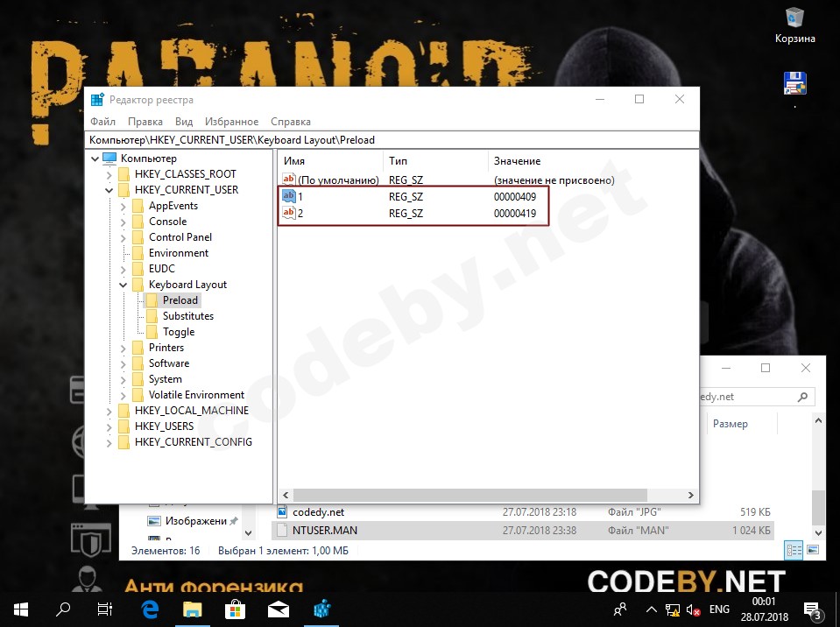This screenshot has width=840, height=627.
Task: Switch to Registry Editor taskbar icon
Action: [321, 609]
